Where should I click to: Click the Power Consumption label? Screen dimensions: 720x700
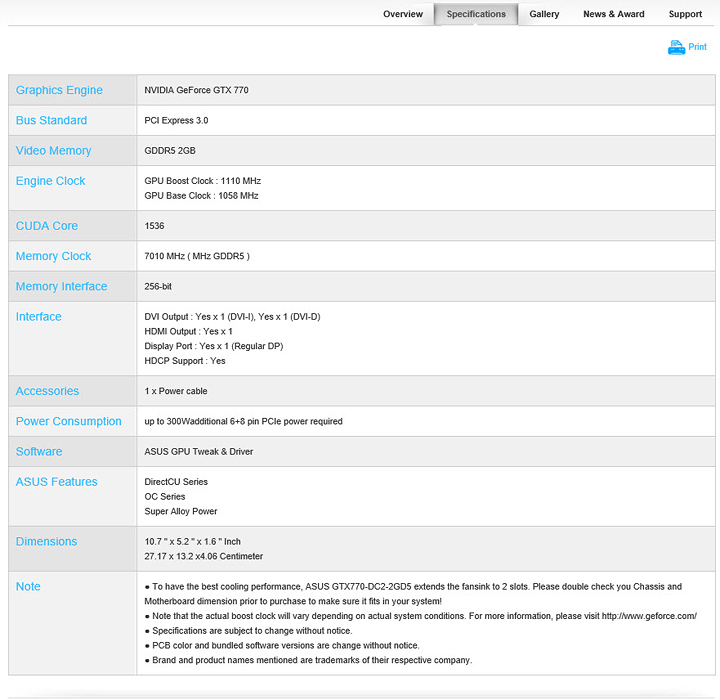(68, 422)
